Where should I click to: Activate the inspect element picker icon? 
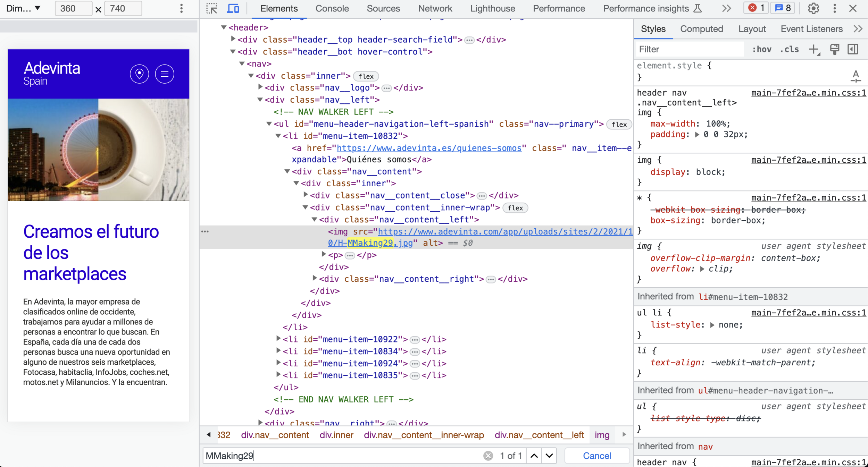211,8
